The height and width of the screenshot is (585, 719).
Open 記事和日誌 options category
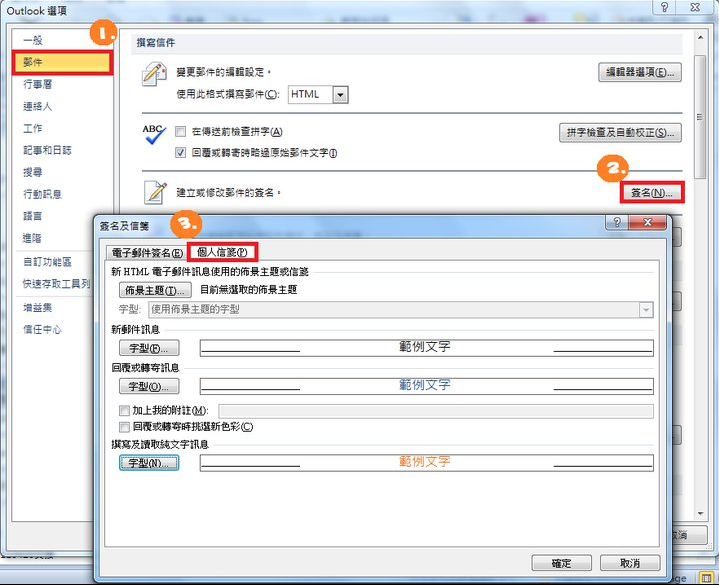[47, 150]
